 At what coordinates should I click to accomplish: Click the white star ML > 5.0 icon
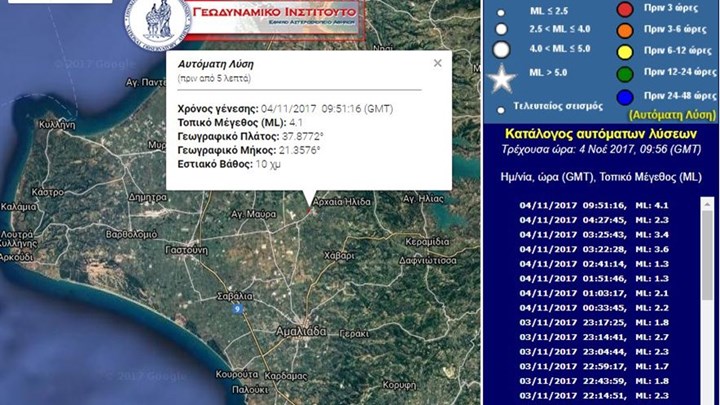(501, 79)
